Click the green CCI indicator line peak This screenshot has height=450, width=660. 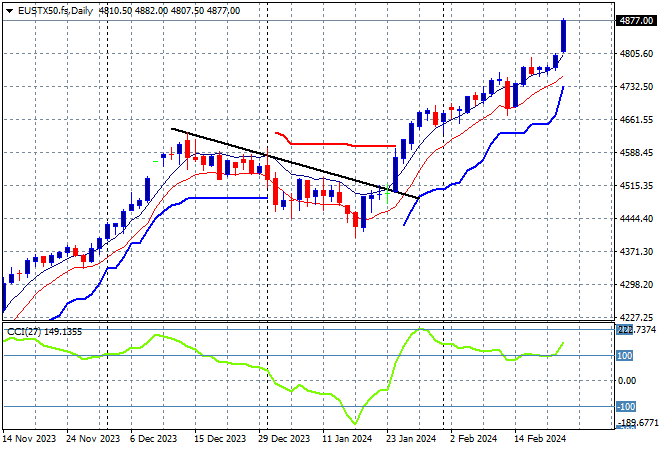pyautogui.click(x=420, y=329)
